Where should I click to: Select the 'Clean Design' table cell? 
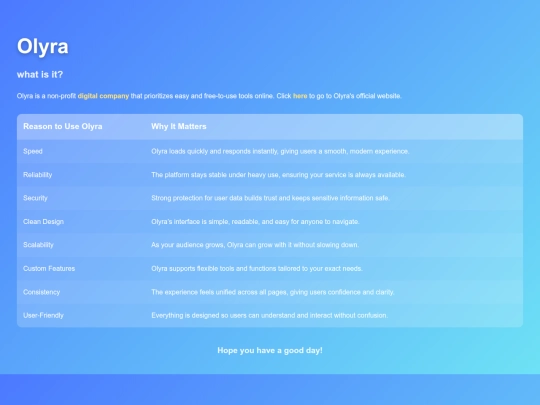point(81,221)
